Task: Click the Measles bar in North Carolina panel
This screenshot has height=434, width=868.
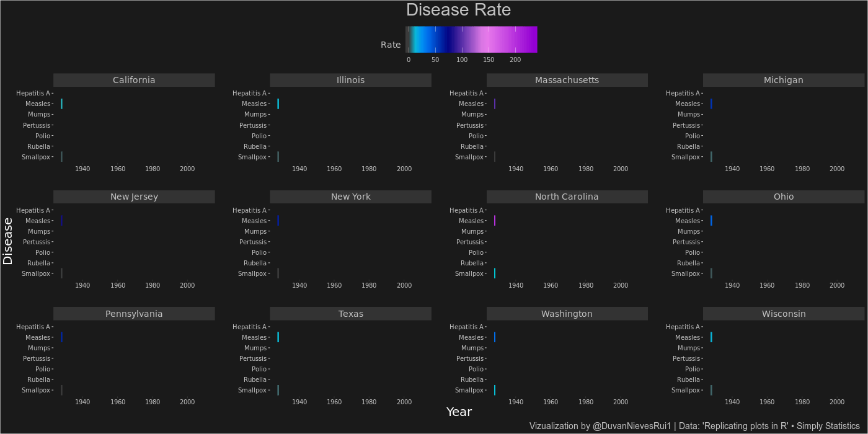Action: (x=495, y=221)
